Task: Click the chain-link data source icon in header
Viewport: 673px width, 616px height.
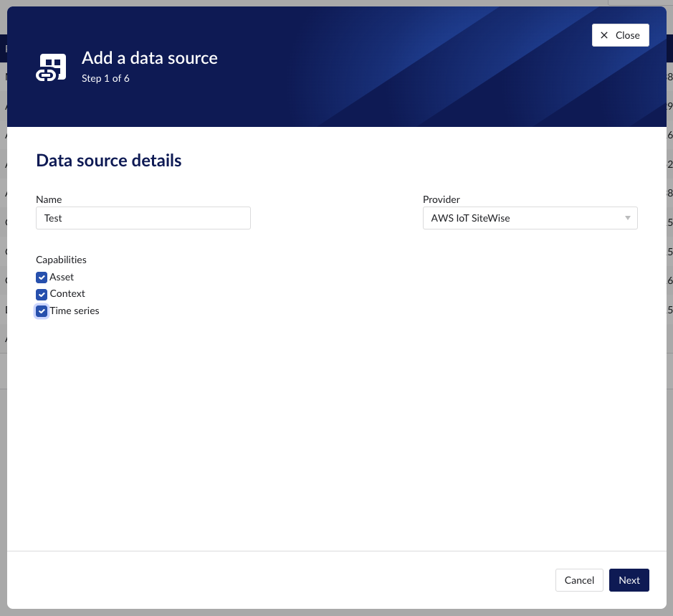Action: 51,67
